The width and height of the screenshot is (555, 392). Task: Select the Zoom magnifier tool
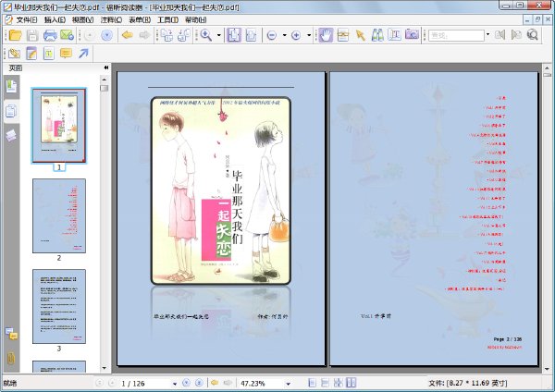[x=206, y=35]
